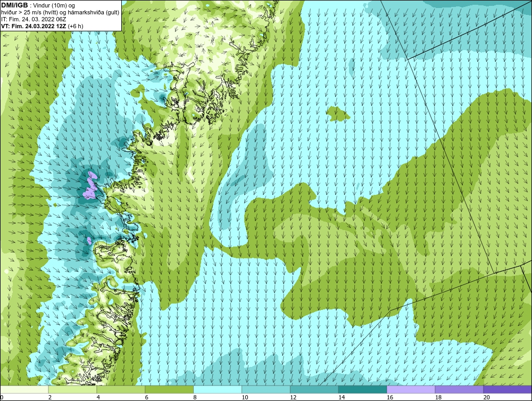Click the 12–14 m/s teal legend swatch

click(x=314, y=390)
